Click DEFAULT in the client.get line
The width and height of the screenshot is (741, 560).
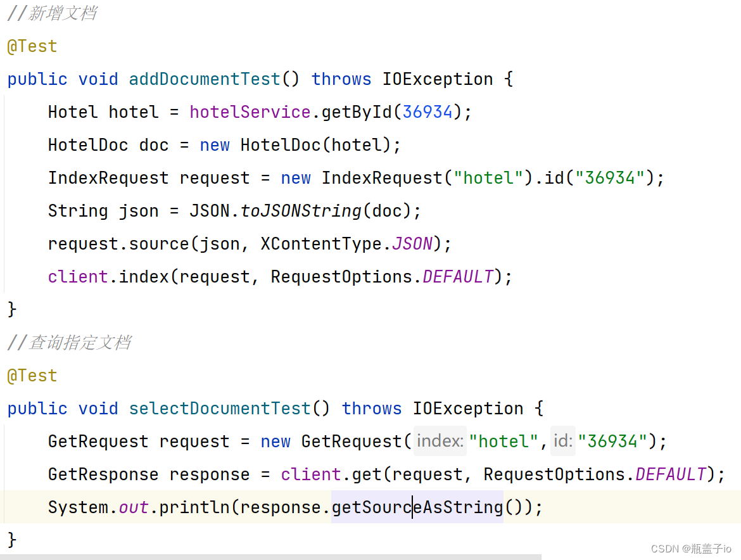(x=671, y=474)
